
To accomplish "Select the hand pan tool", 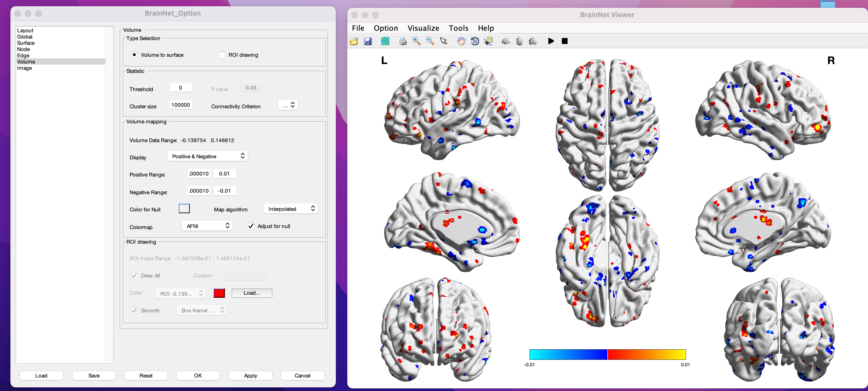I will (461, 41).
